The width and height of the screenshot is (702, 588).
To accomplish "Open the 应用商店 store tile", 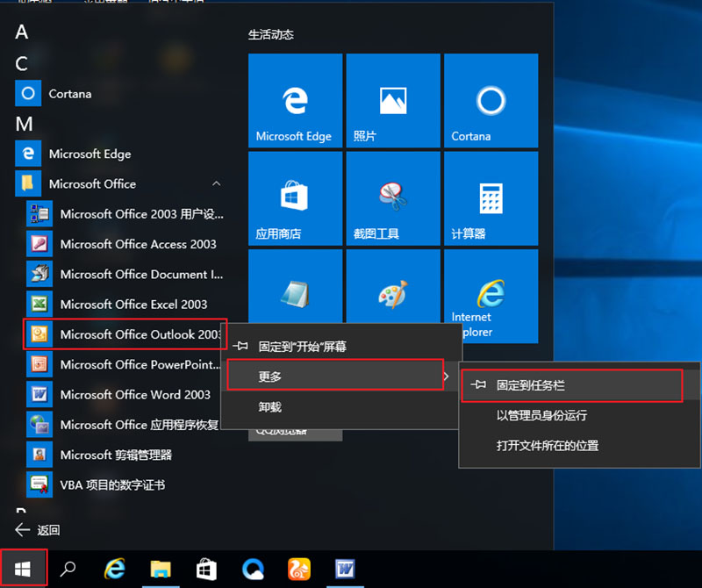I will [296, 198].
